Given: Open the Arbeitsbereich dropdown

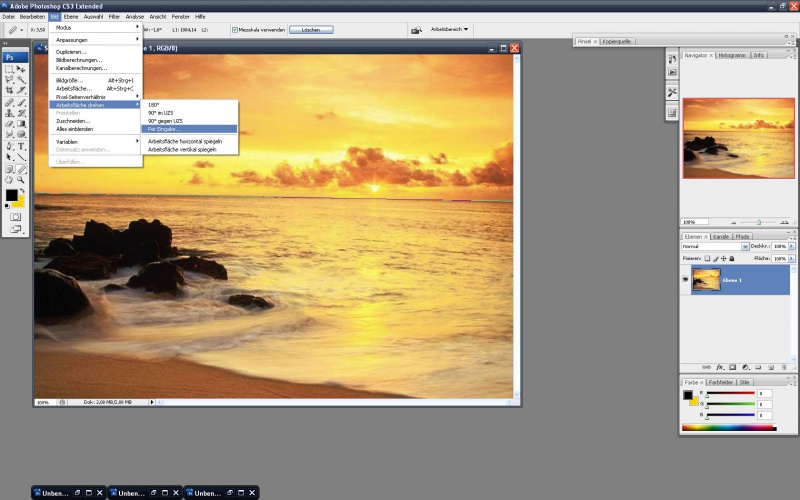Looking at the screenshot, I should click(449, 30).
